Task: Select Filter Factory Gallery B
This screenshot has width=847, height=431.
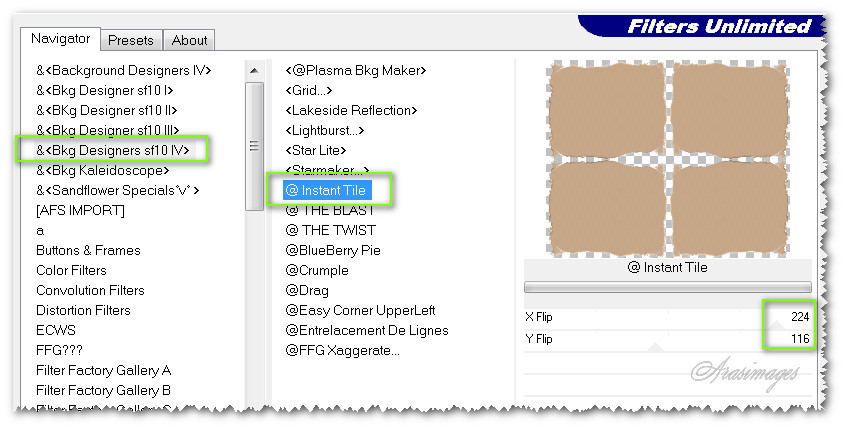Action: pos(103,390)
